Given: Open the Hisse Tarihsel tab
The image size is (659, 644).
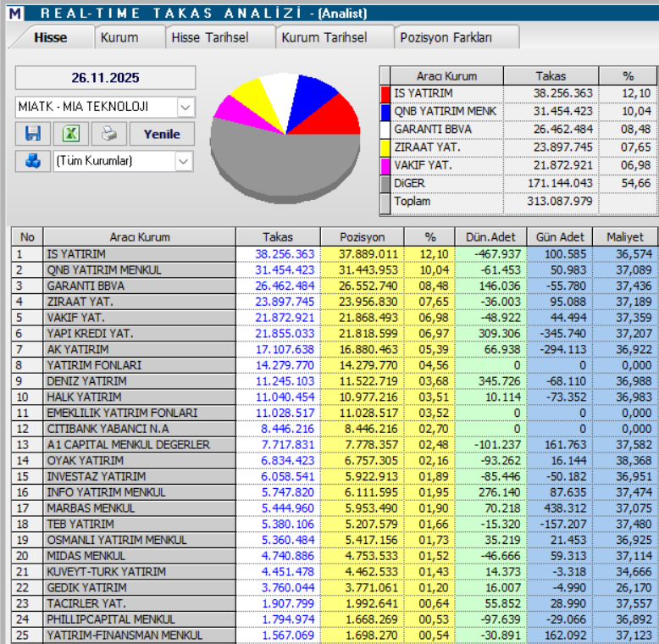Looking at the screenshot, I should (219, 37).
